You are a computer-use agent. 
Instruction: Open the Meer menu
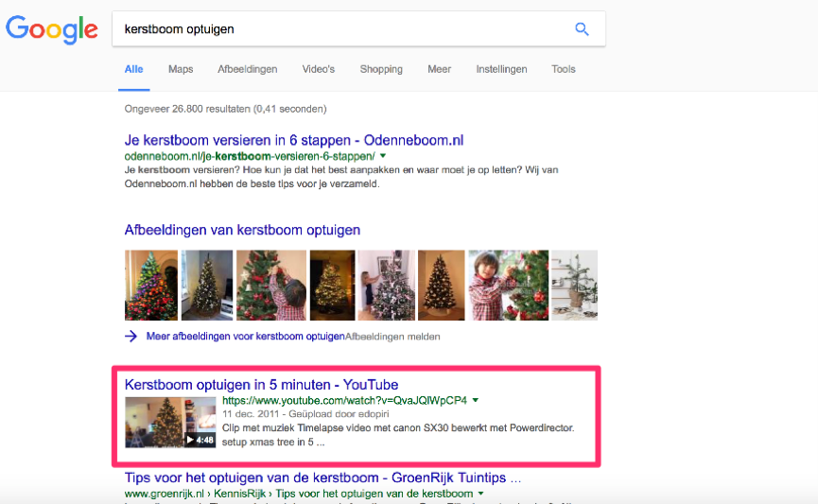(x=439, y=69)
